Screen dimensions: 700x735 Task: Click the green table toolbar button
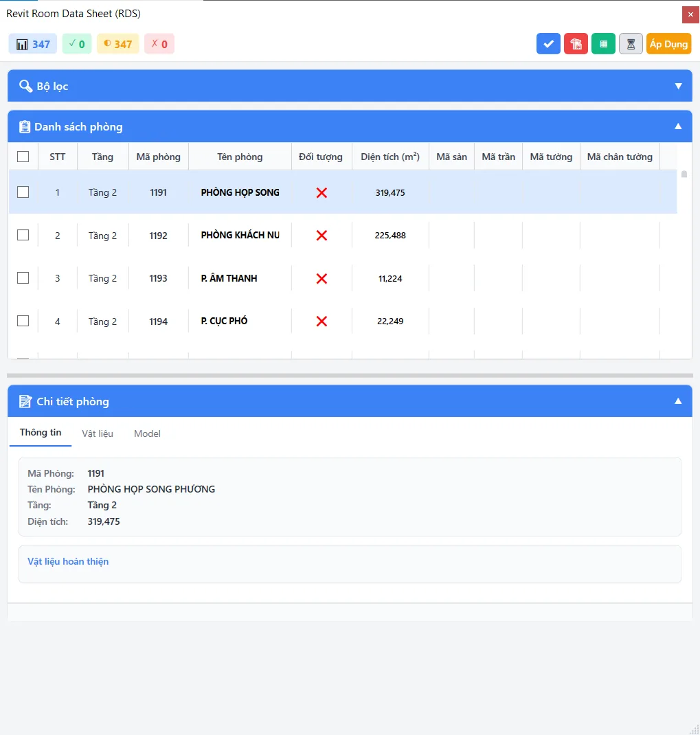point(603,44)
